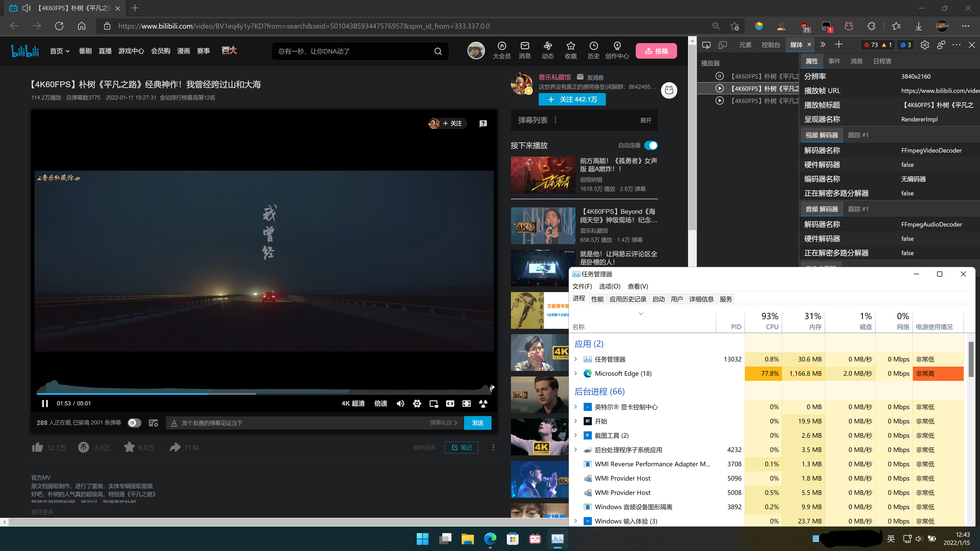Open the 查看(V) menu in Task Manager
This screenshot has width=980, height=551.
[638, 286]
